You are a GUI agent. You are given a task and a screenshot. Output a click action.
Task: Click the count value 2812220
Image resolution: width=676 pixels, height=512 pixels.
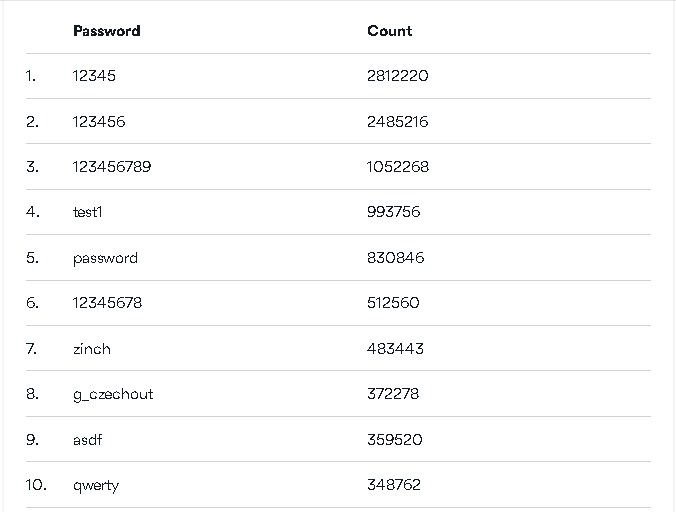click(398, 76)
